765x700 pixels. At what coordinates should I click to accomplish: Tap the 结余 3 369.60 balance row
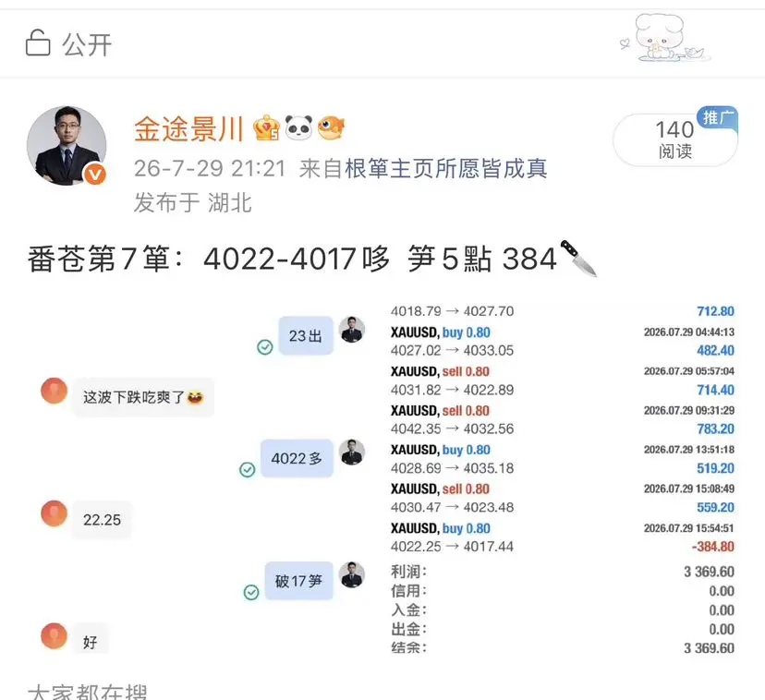click(563, 647)
